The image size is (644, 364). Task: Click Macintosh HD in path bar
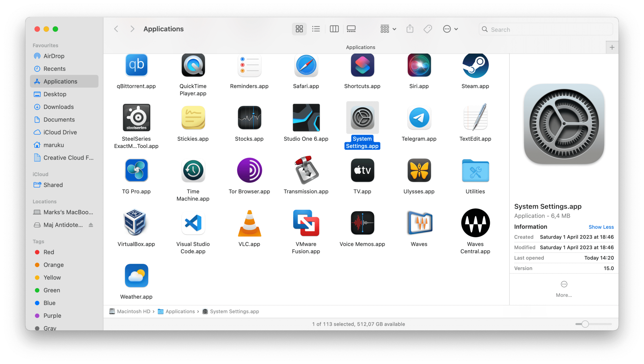(130, 312)
